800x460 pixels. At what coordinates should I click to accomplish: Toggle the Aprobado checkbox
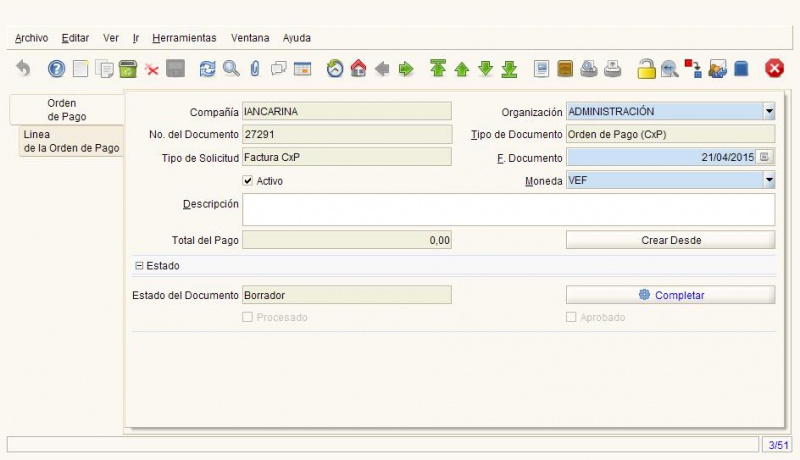click(571, 317)
